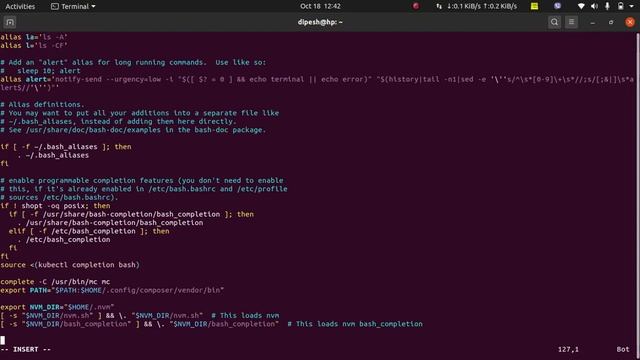Click line ending 'This loads nvm bash_completion'
640x360 pixels.
tap(211, 324)
